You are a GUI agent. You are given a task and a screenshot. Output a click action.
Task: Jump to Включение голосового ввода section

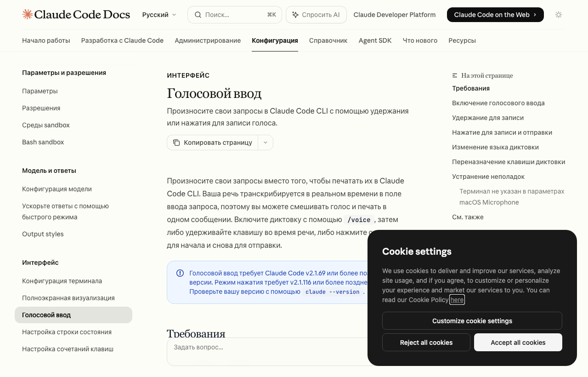click(x=498, y=103)
